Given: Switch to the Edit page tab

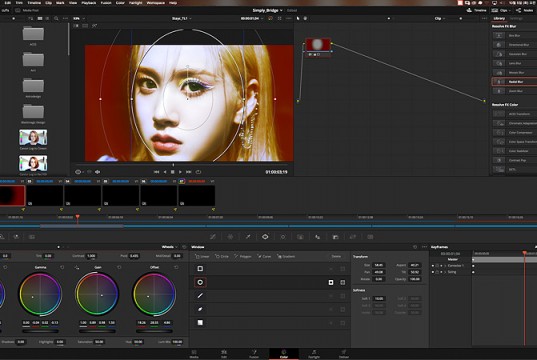Looking at the screenshot, I should point(224,354).
